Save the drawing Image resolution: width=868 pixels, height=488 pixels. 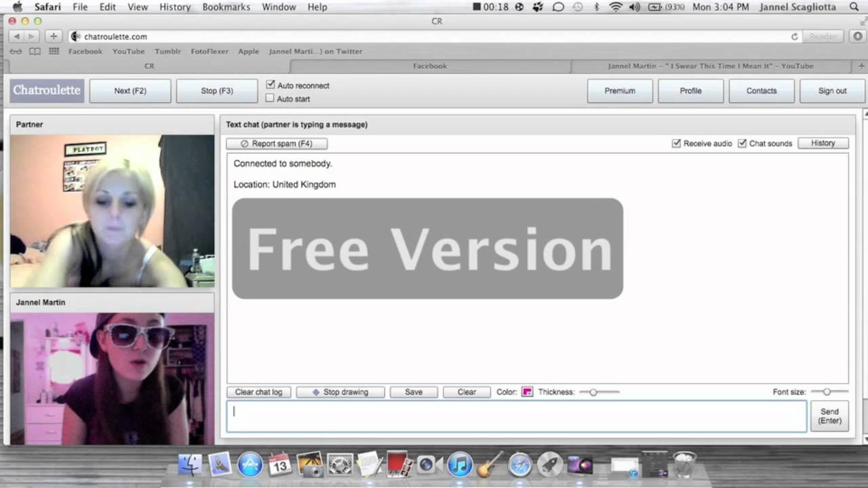[414, 392]
